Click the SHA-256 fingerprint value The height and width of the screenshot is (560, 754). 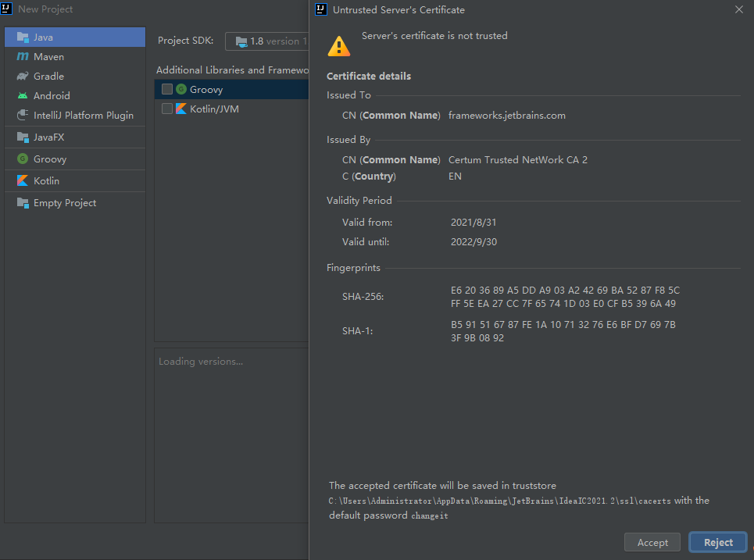[x=565, y=297]
